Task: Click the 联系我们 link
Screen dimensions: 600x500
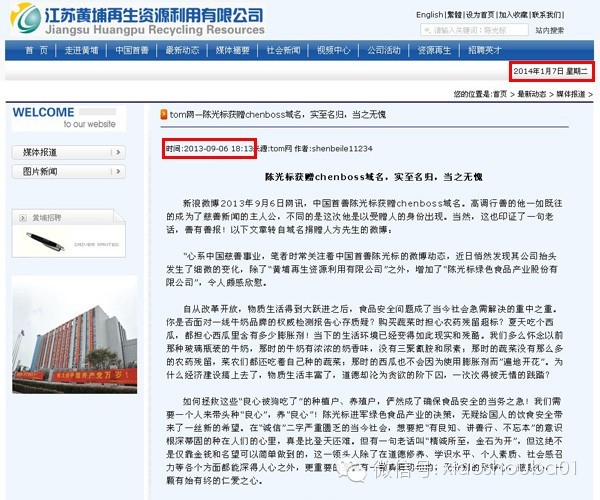Action: pos(546,15)
